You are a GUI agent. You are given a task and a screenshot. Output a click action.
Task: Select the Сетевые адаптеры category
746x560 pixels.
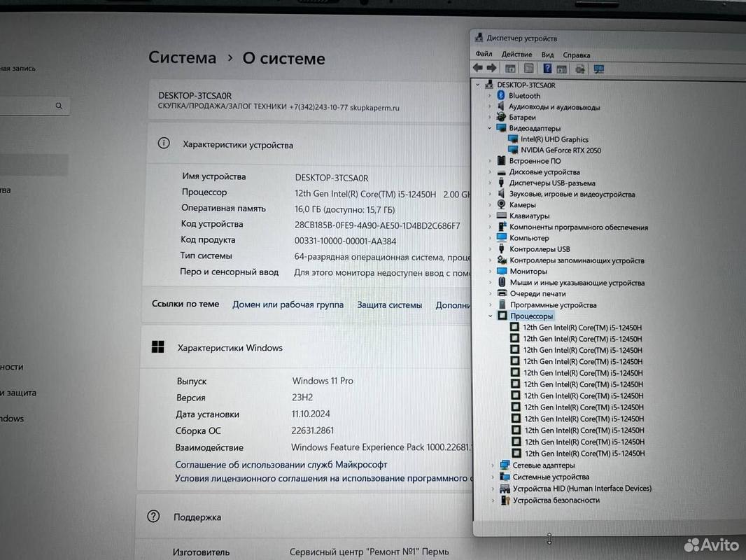[543, 465]
